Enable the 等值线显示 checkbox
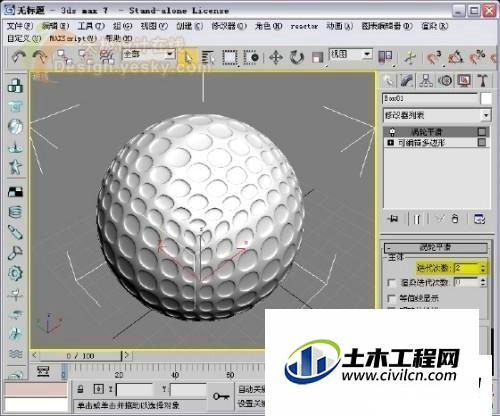Screen dimensions: 500x416 (x=392, y=298)
